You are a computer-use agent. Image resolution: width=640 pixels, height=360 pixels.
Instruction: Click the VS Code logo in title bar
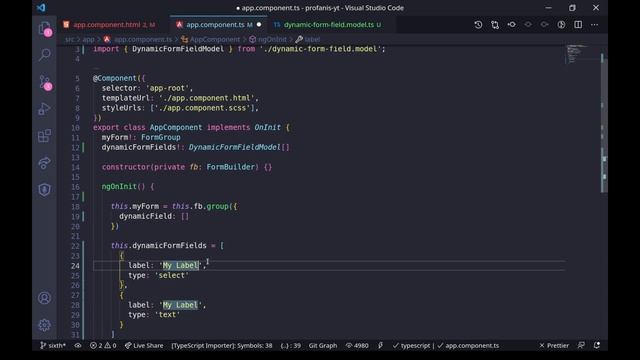coord(41,8)
